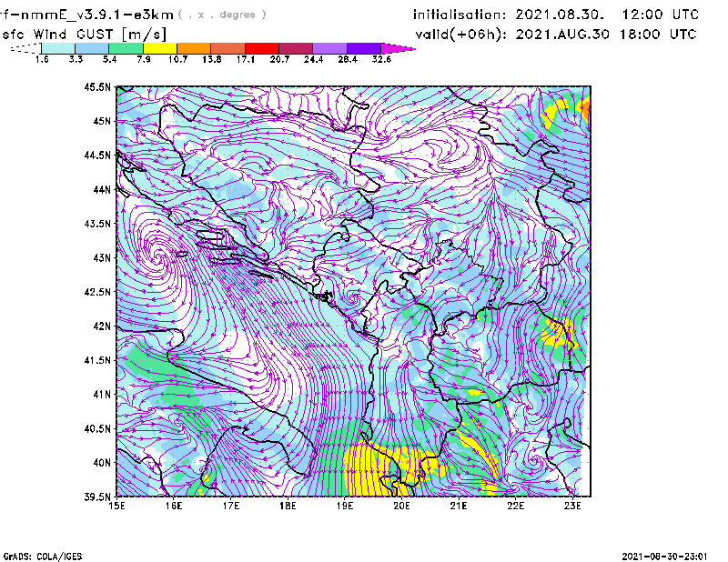Click the model name text ending "e3km"

point(86,15)
